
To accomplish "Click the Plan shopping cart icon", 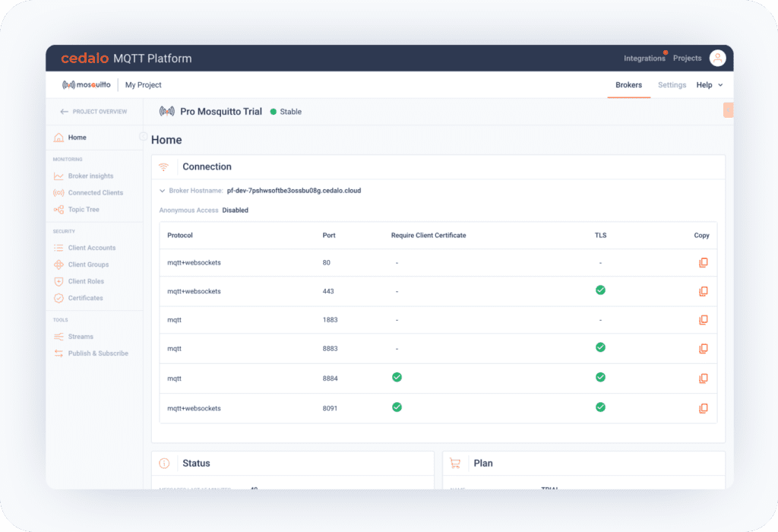I will [455, 463].
